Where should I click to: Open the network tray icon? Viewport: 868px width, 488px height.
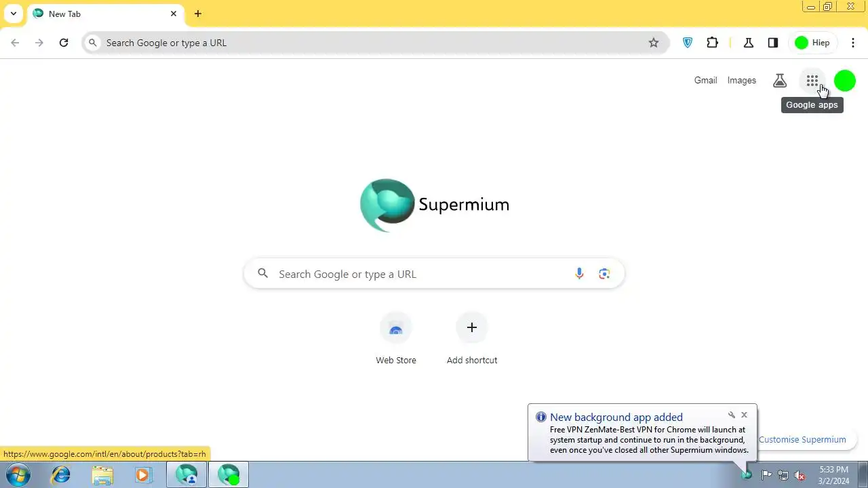pos(783,474)
